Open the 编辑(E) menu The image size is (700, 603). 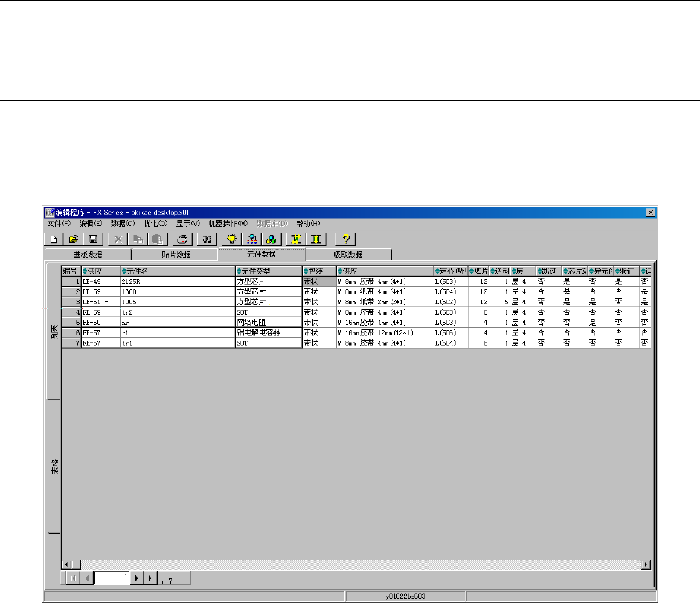pyautogui.click(x=91, y=224)
